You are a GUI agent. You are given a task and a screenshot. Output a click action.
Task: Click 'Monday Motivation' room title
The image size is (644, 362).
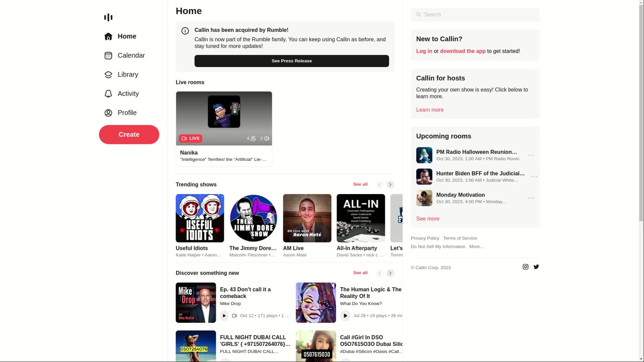click(460, 195)
